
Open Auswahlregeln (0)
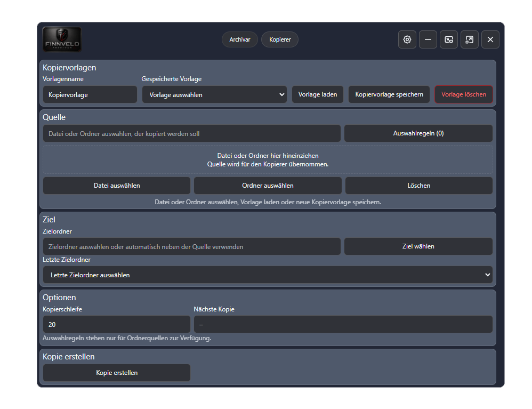[x=418, y=133]
